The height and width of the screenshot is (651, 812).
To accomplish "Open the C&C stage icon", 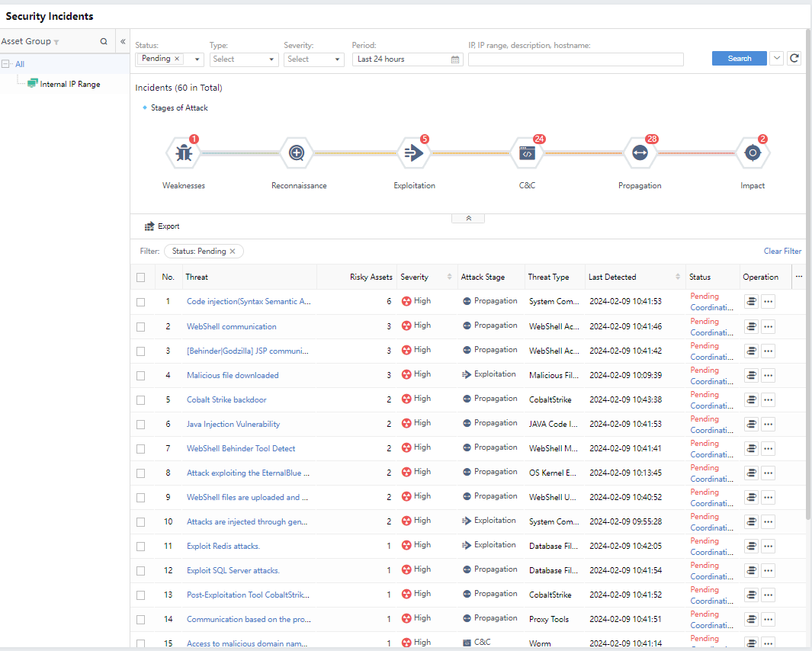I will click(527, 153).
